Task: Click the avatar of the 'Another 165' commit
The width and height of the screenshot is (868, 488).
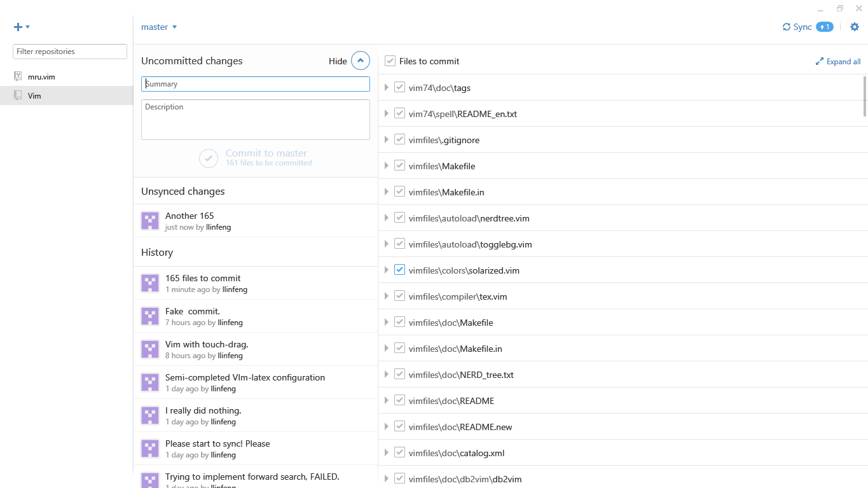Action: point(149,220)
